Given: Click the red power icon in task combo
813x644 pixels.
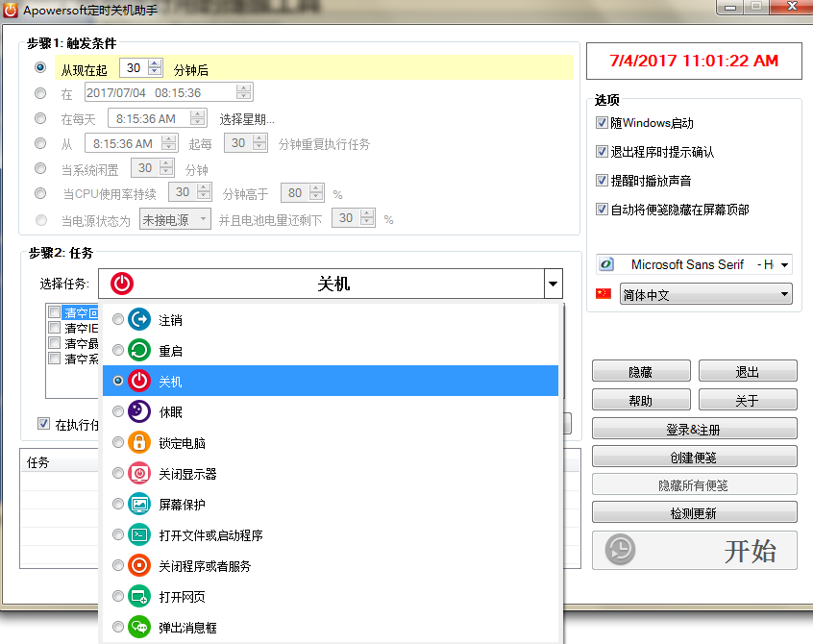Looking at the screenshot, I should point(122,284).
